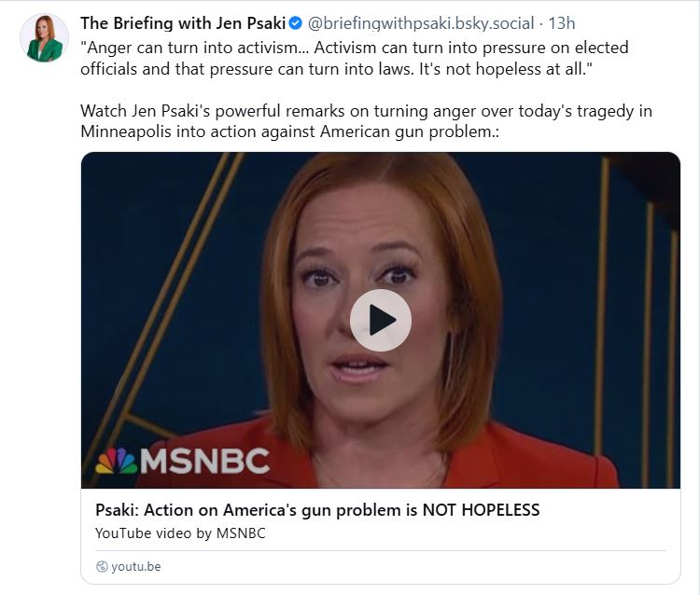700x595 pixels.
Task: Click the blue verified checkmark badge
Action: click(296, 22)
